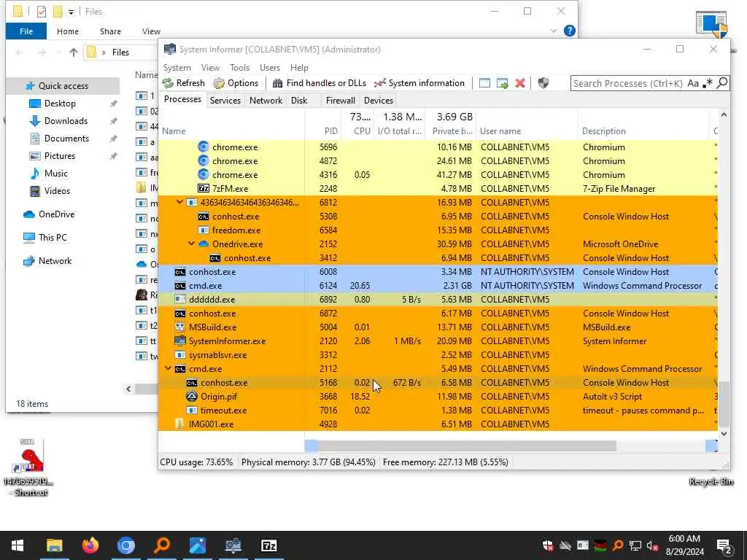Select SystemInformer.exe process row
747x560 pixels.
pos(438,341)
